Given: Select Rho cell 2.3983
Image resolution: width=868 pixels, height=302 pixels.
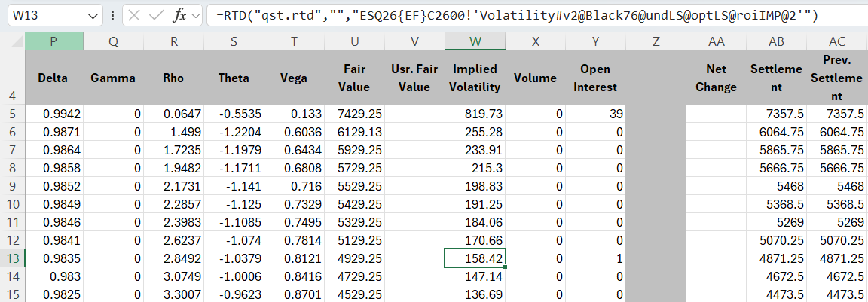Looking at the screenshot, I should coord(174,222).
